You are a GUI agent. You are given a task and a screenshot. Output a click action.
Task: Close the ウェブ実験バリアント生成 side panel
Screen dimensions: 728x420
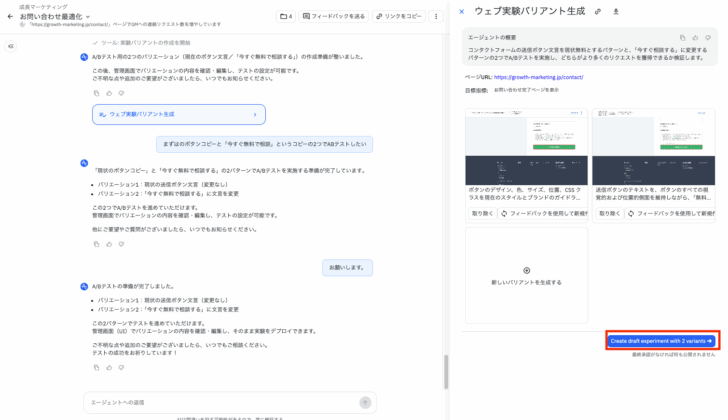[x=461, y=12]
